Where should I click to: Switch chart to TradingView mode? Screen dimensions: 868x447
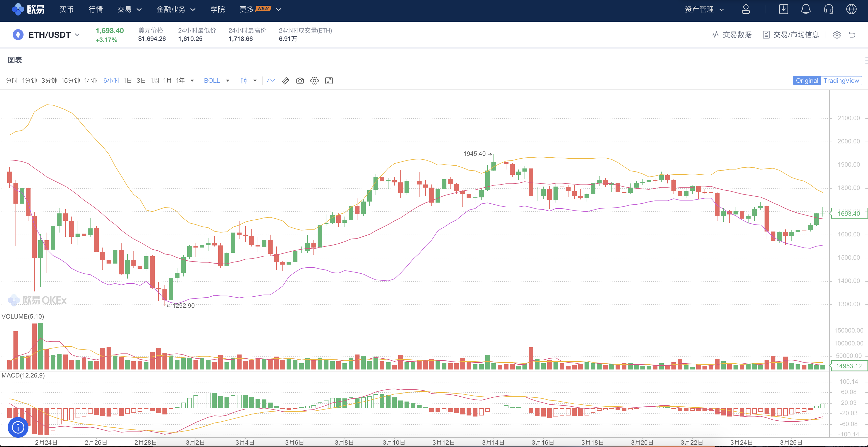click(841, 81)
